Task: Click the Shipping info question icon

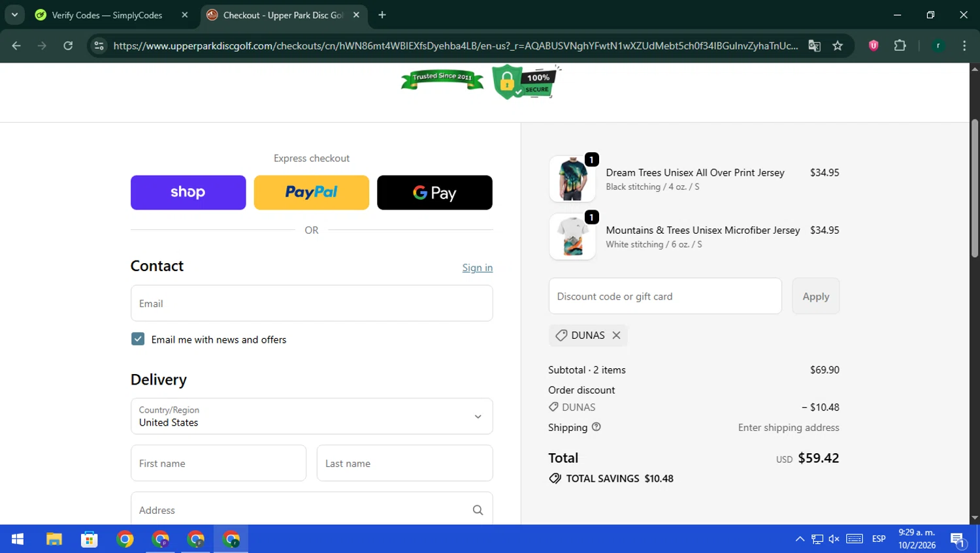Action: [x=596, y=426]
